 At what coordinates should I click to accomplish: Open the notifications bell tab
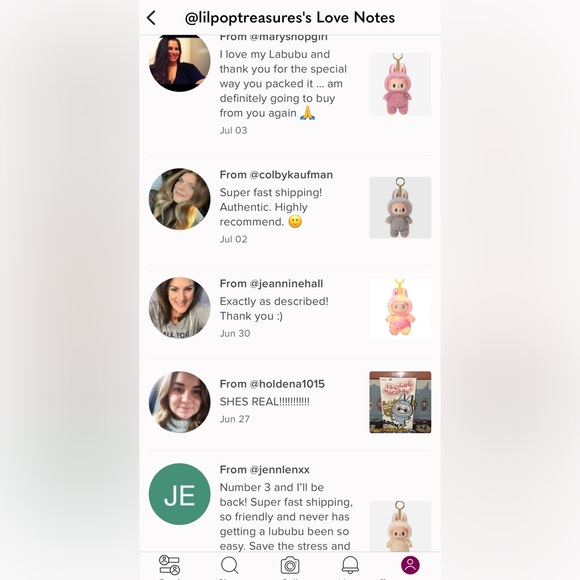click(x=350, y=565)
